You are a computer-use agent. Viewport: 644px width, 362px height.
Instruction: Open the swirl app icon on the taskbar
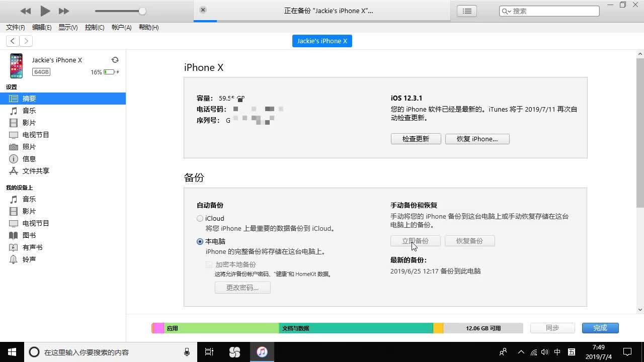pos(235,352)
